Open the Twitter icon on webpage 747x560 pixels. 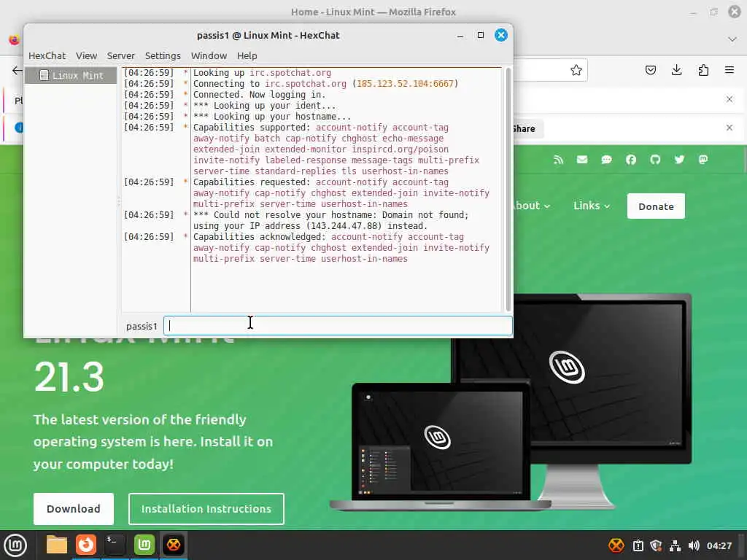pyautogui.click(x=679, y=160)
